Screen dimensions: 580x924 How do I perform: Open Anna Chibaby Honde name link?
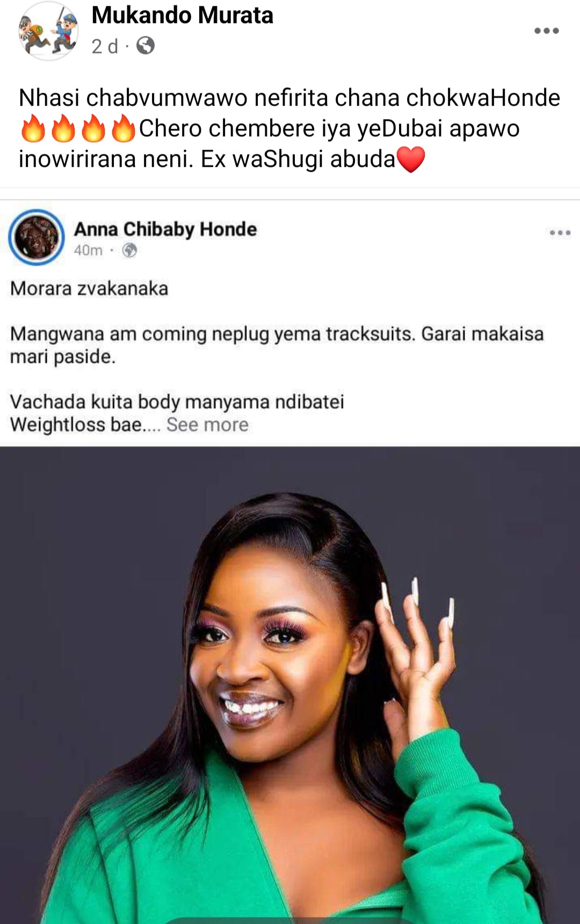[x=165, y=229]
